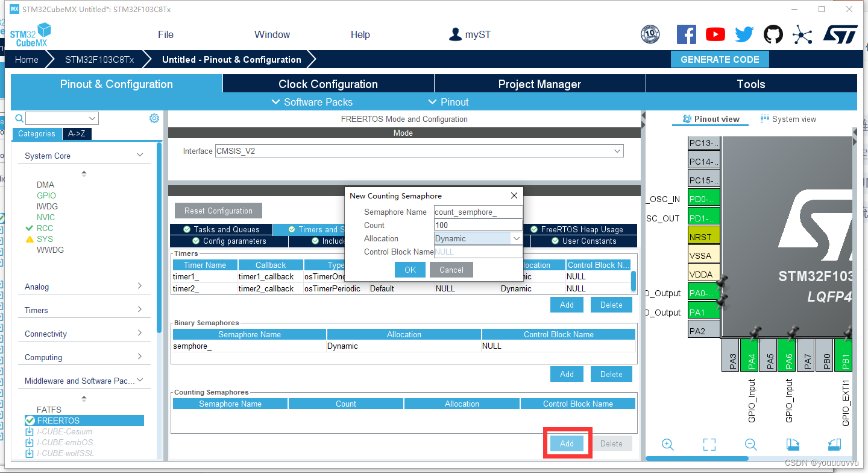Open the GitHub icon link
The image size is (868, 473).
[x=773, y=34]
